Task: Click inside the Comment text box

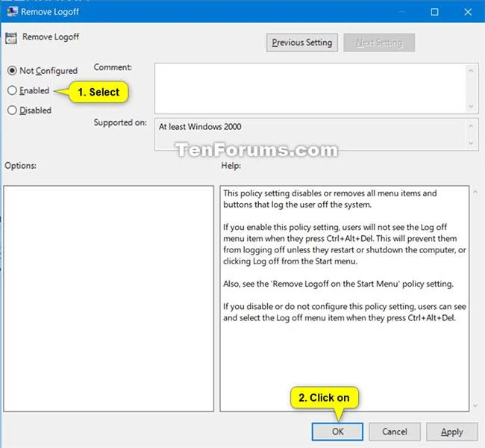Action: [310, 89]
